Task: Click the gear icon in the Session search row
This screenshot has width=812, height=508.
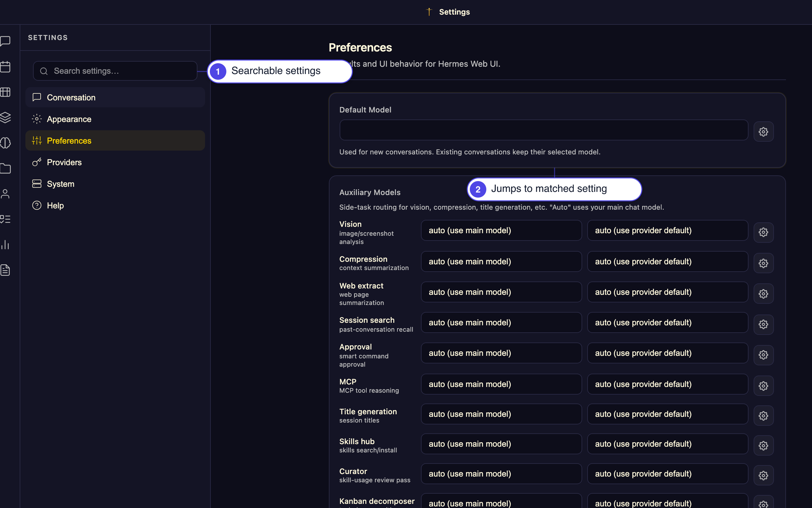Action: coord(763,324)
